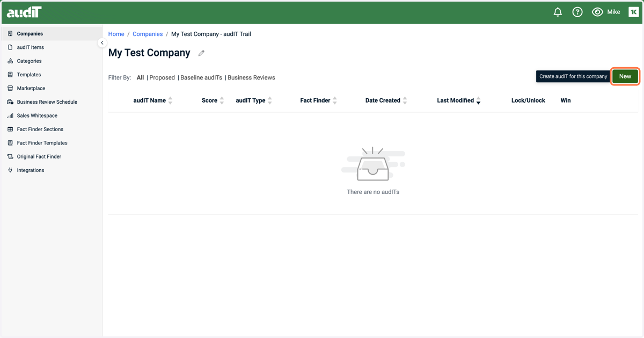Click the Templates sidebar icon

pyautogui.click(x=10, y=75)
